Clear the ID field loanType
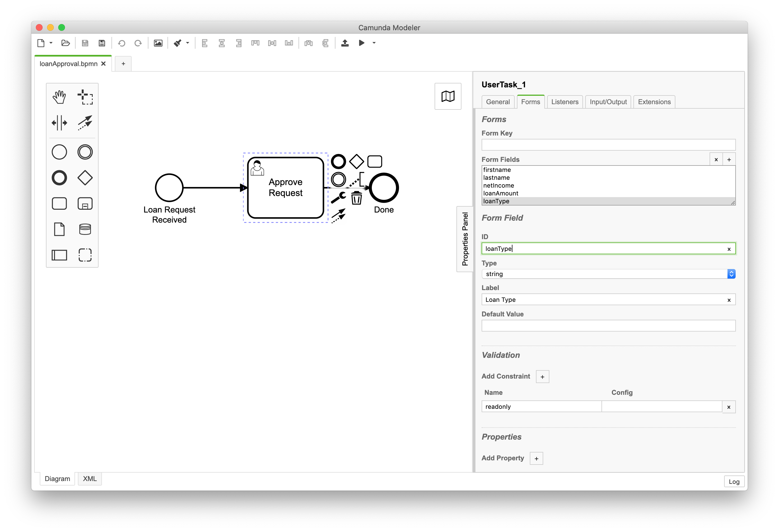Image resolution: width=779 pixels, height=532 pixels. tap(729, 249)
